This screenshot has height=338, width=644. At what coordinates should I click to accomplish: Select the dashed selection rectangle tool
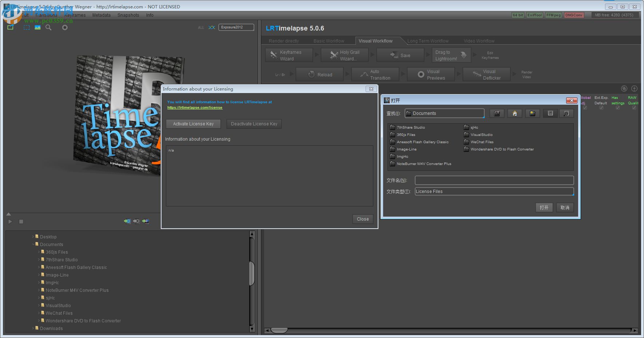(27, 27)
